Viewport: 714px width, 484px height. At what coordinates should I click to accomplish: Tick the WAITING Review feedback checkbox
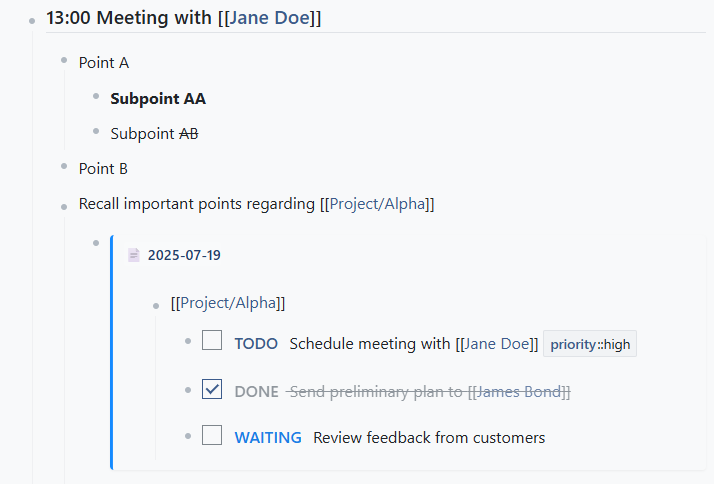tap(212, 435)
